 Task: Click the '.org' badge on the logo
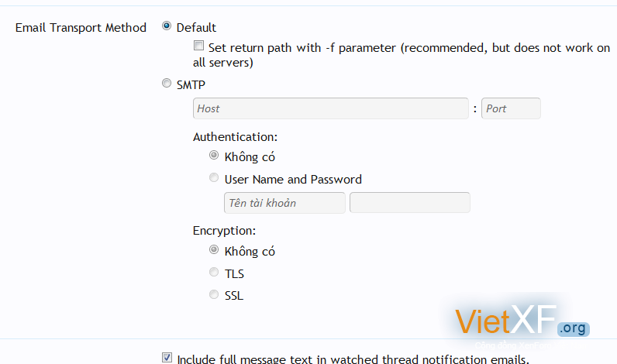click(571, 328)
